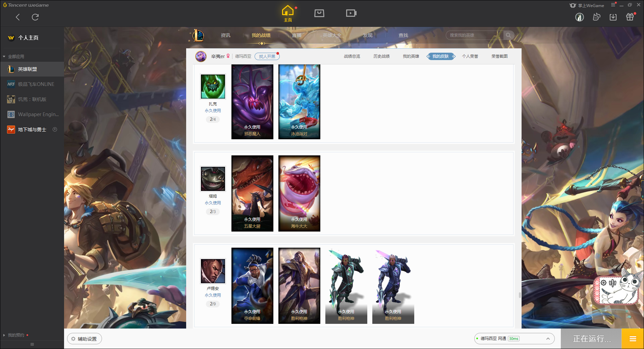Open the friends chat icon
The height and width of the screenshot is (349, 644).
tap(596, 17)
